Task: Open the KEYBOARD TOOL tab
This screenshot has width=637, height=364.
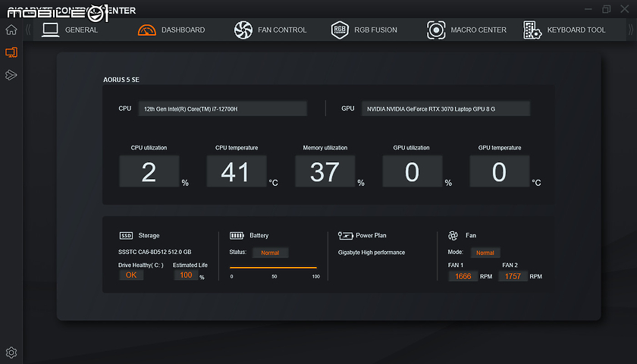Action: (576, 30)
